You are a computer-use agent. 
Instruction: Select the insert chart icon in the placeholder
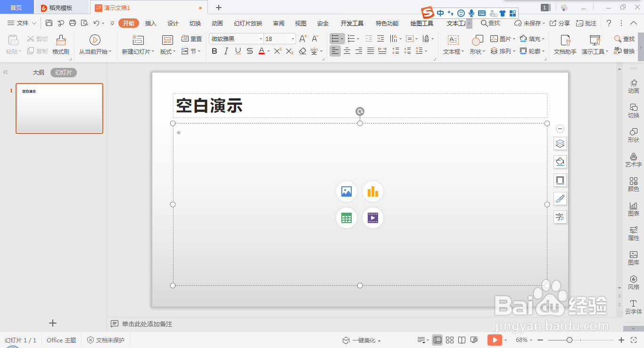click(x=373, y=191)
